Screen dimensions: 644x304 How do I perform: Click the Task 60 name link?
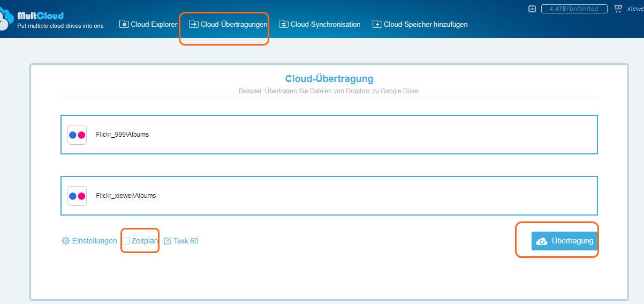point(186,241)
